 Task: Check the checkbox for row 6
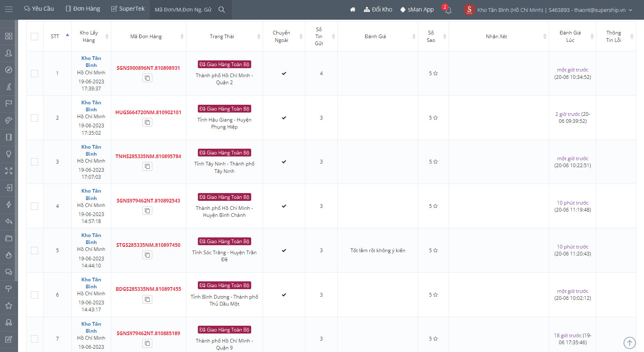point(34,295)
